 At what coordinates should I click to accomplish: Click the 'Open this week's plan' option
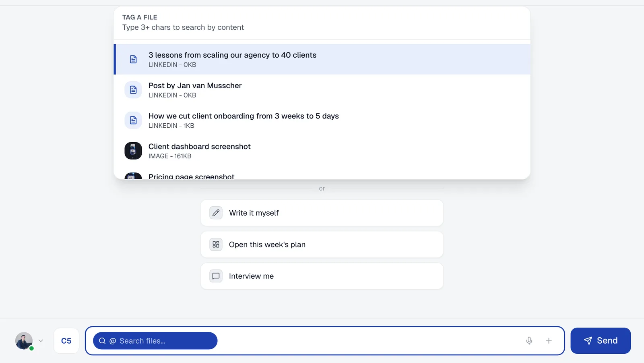click(322, 245)
